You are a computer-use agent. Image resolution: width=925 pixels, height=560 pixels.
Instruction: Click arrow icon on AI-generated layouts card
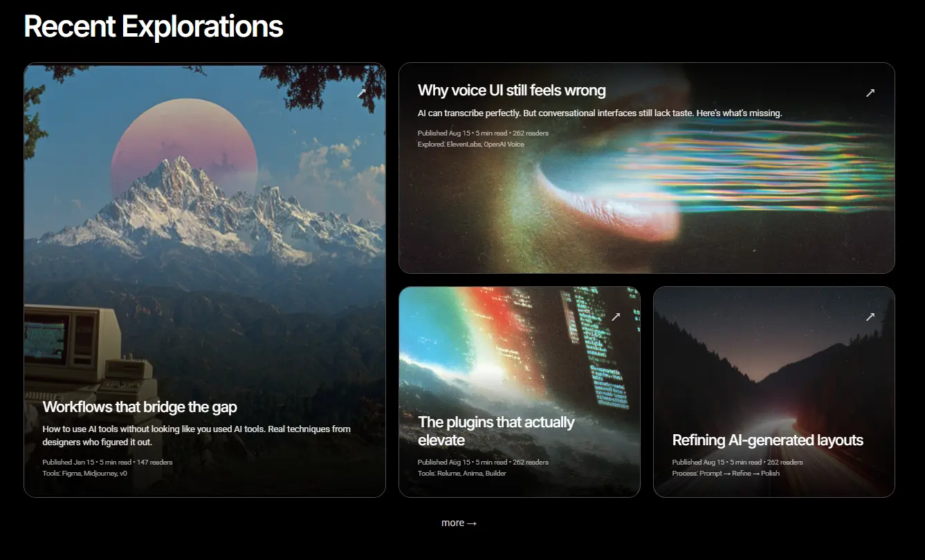coord(870,317)
